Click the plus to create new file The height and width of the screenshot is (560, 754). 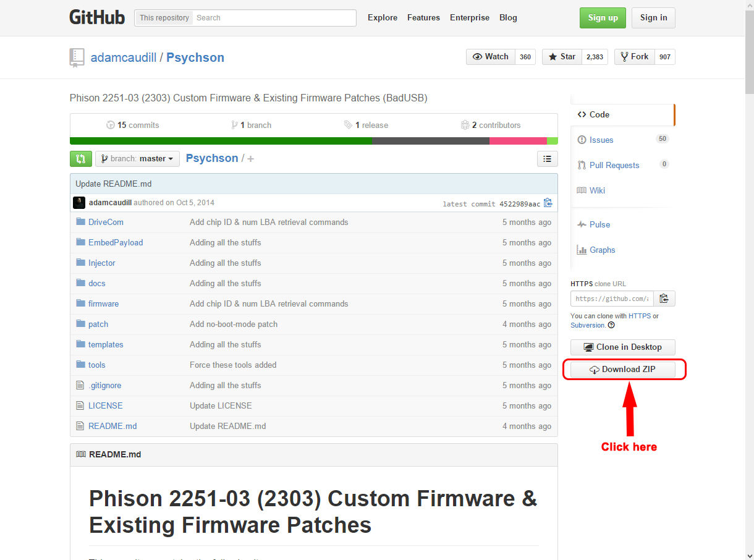(250, 159)
